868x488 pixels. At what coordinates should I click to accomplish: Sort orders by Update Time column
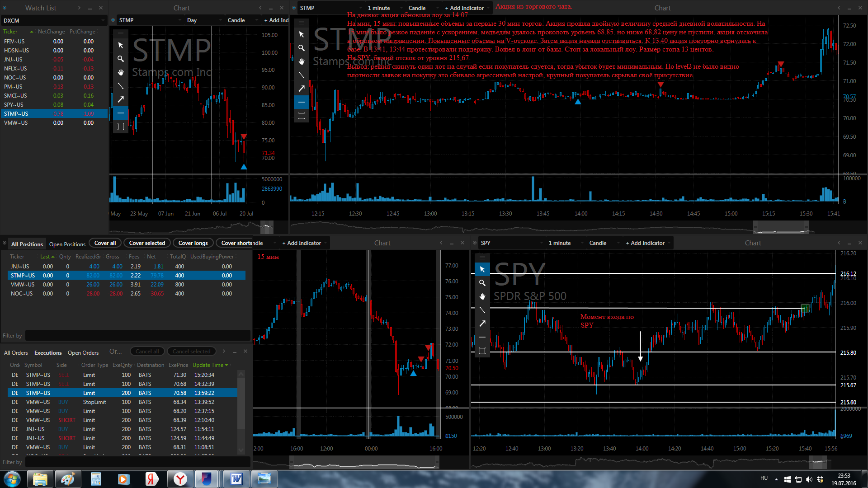[x=210, y=365]
